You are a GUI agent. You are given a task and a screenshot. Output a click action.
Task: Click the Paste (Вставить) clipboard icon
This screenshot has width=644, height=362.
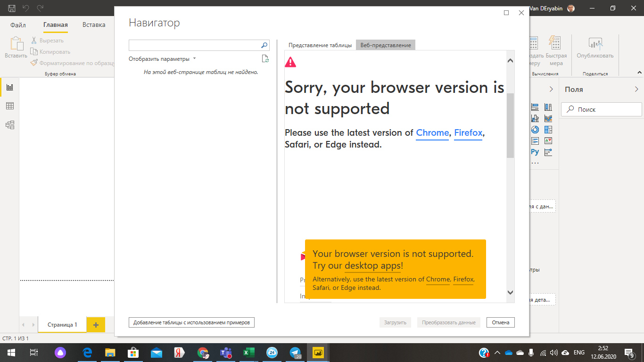coord(16,44)
